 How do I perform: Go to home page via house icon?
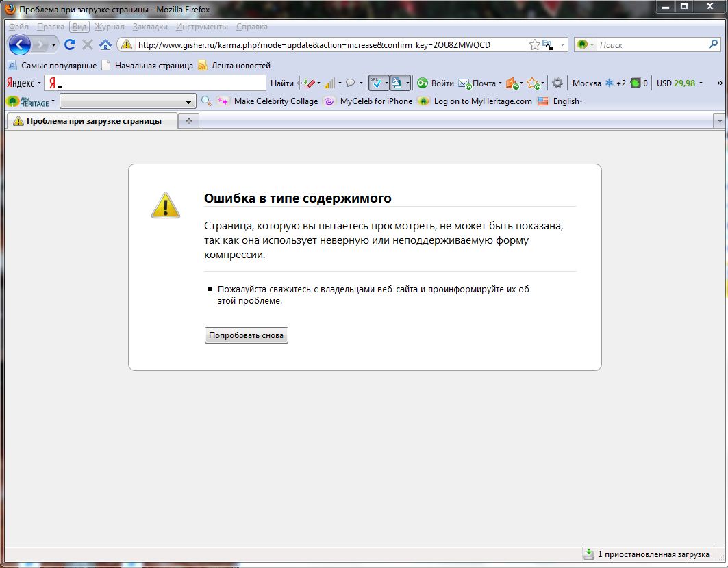(105, 45)
